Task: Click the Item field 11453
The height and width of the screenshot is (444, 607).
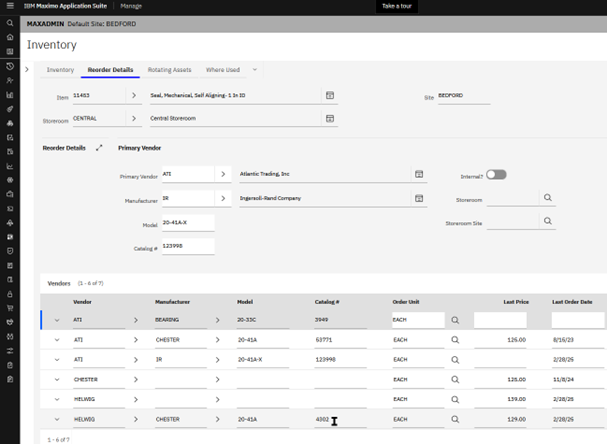Action: [99, 95]
